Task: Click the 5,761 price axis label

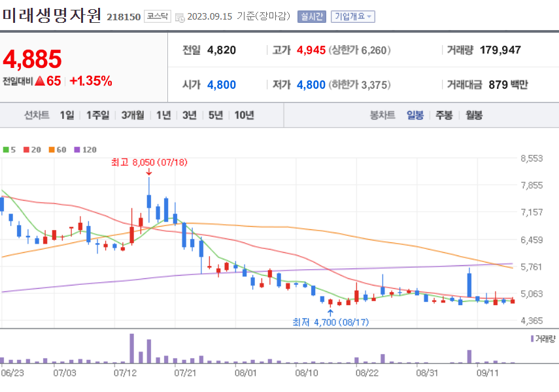Action: point(532,267)
